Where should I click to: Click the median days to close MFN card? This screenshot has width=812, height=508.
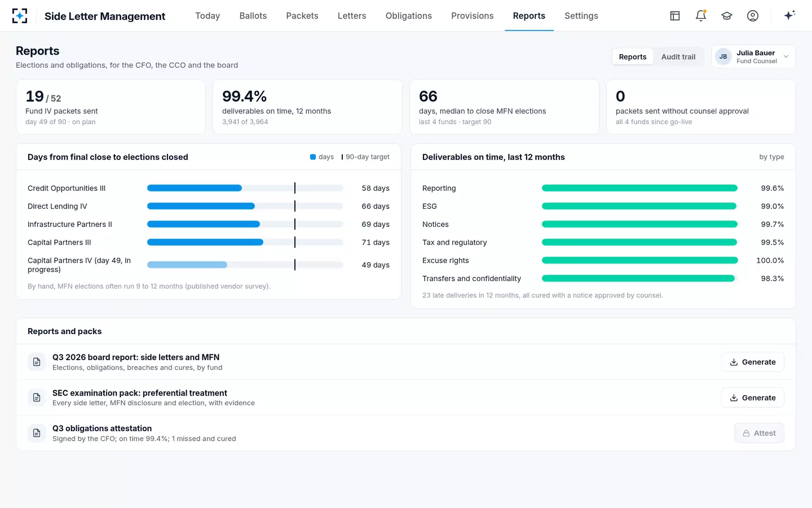pyautogui.click(x=504, y=107)
